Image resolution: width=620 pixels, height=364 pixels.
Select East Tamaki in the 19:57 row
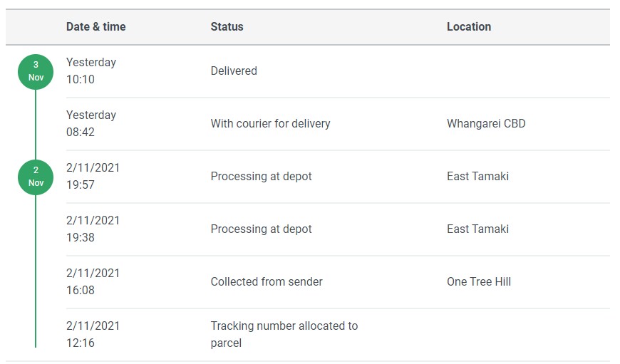tap(477, 177)
